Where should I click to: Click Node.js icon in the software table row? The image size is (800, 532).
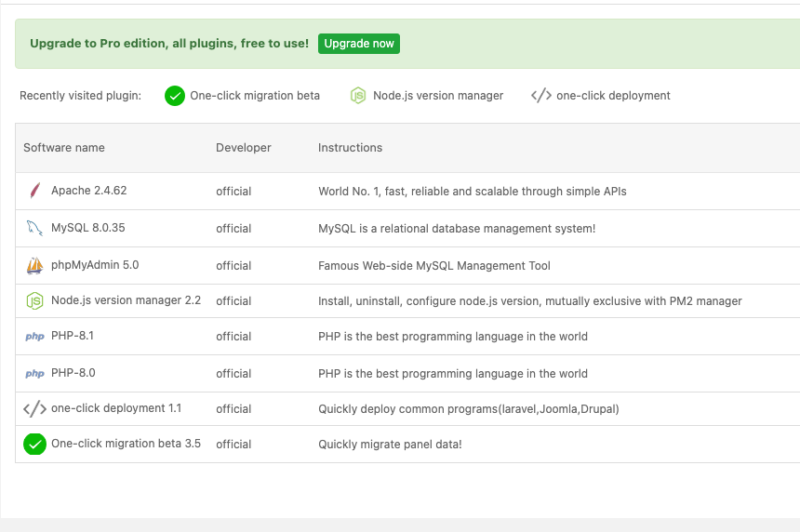coord(34,301)
